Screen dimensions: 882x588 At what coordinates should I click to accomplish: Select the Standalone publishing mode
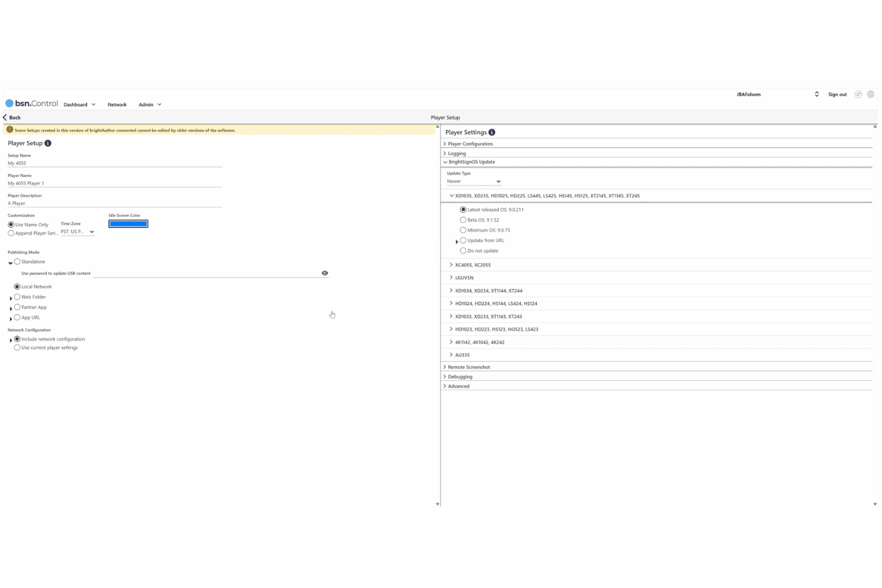(17, 262)
